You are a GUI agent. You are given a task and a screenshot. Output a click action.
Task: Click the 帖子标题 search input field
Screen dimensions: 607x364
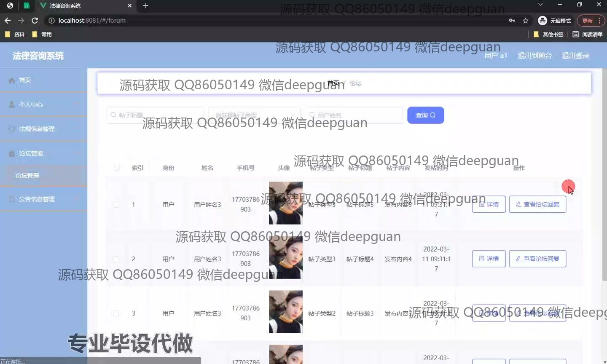[x=155, y=115]
